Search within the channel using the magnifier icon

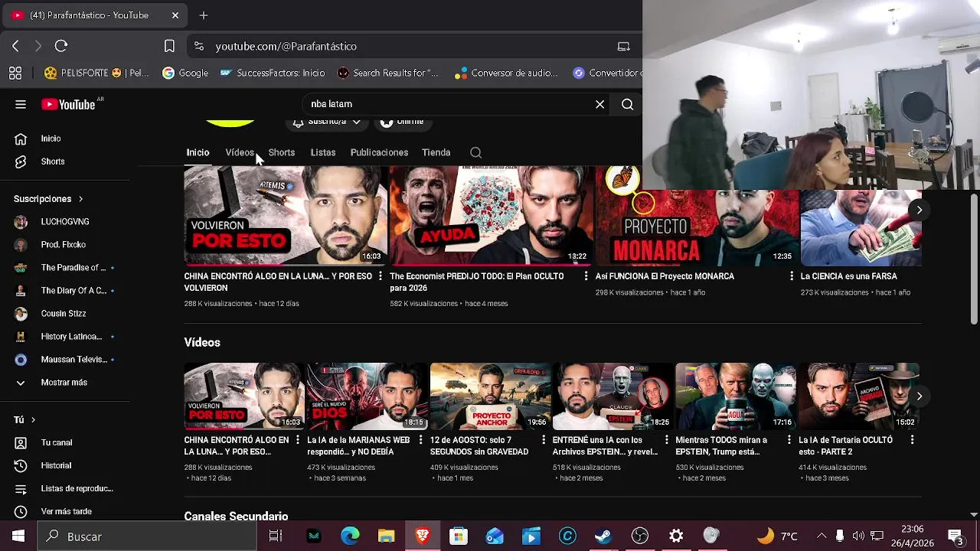coord(475,152)
